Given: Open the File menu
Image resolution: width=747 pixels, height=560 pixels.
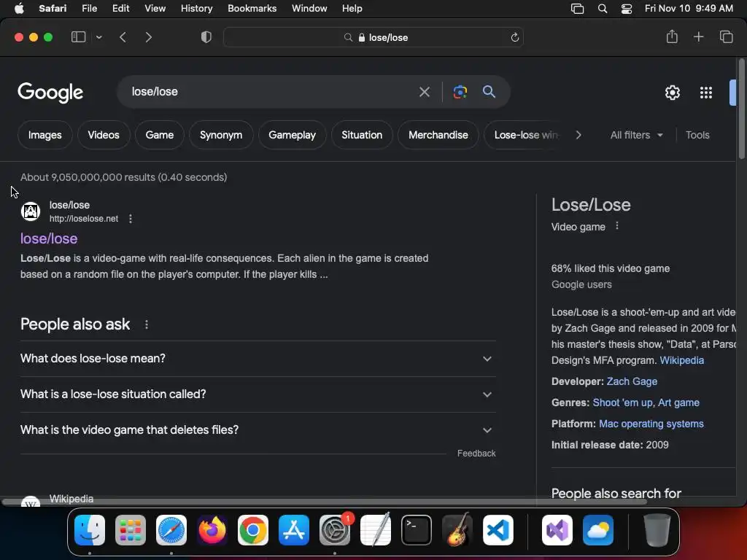Looking at the screenshot, I should [90, 9].
